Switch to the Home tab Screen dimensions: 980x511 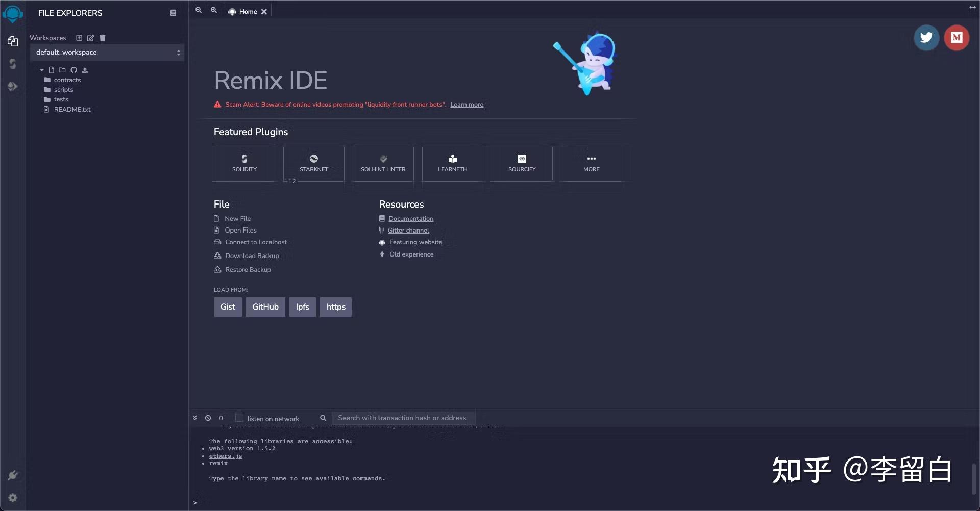[248, 11]
